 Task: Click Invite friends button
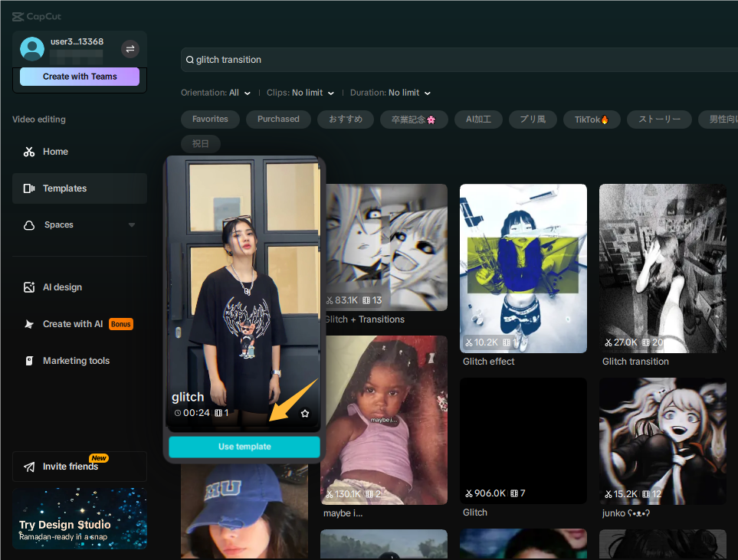click(80, 467)
